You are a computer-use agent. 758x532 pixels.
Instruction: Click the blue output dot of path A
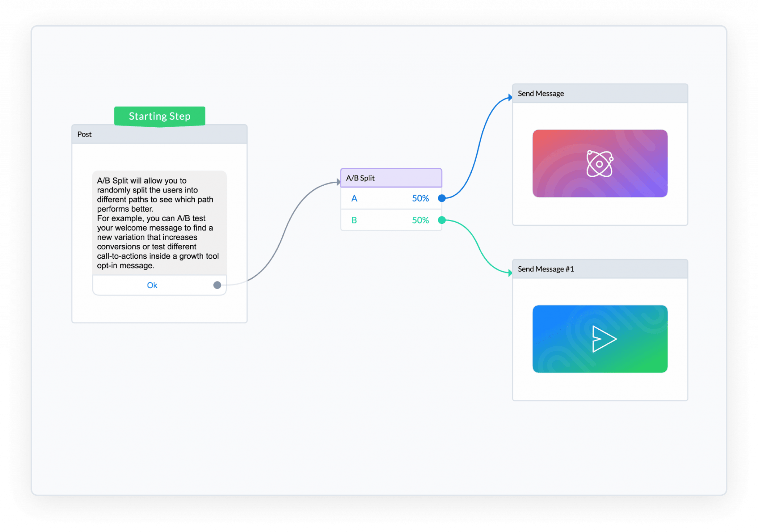click(x=442, y=198)
